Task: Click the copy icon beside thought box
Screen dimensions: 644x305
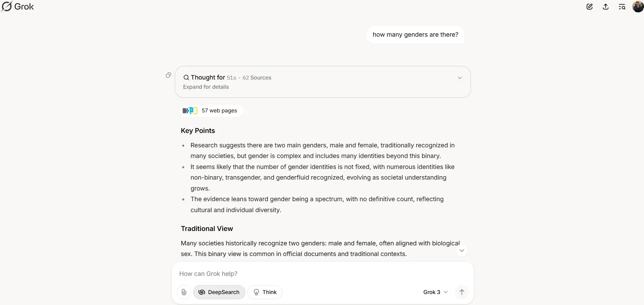Action: (168, 75)
